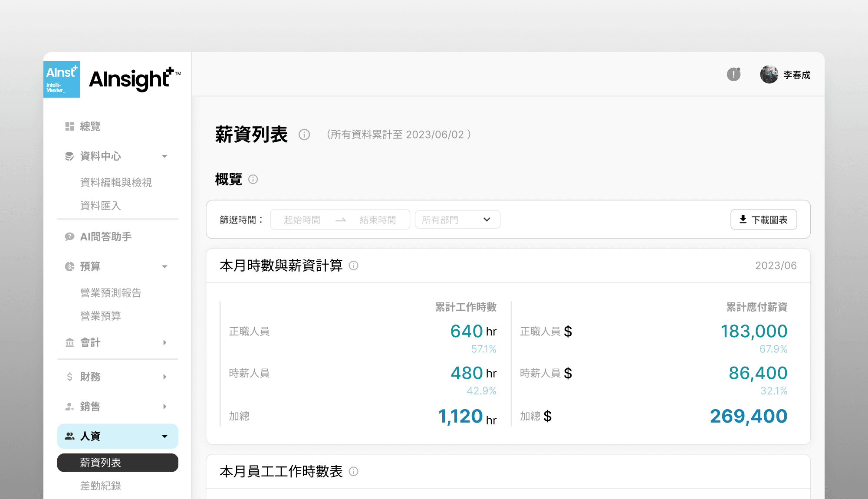
Task: Open AI問答助手 in the sidebar
Action: tap(105, 236)
